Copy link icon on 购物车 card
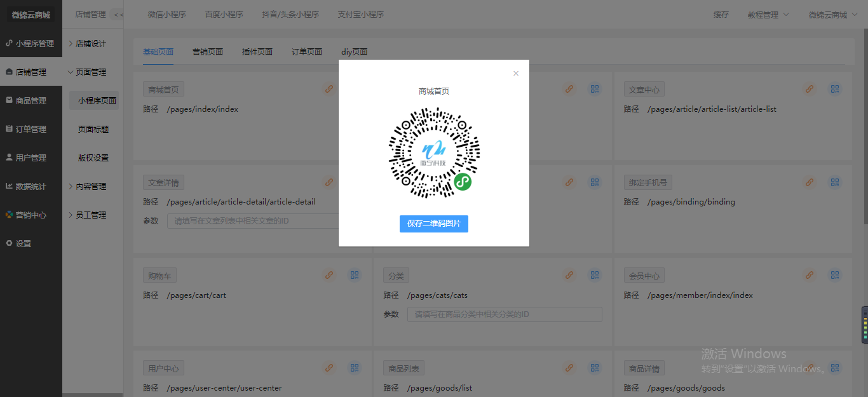The height and width of the screenshot is (397, 868). 329,276
